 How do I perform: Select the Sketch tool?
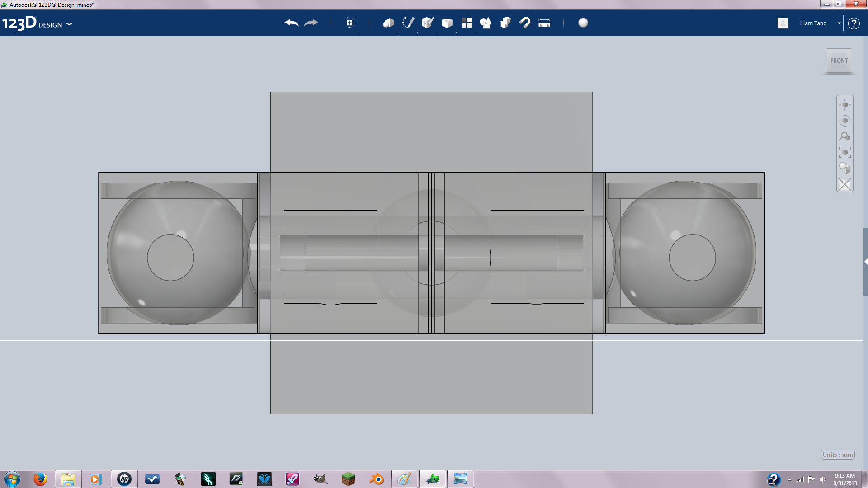click(x=408, y=23)
